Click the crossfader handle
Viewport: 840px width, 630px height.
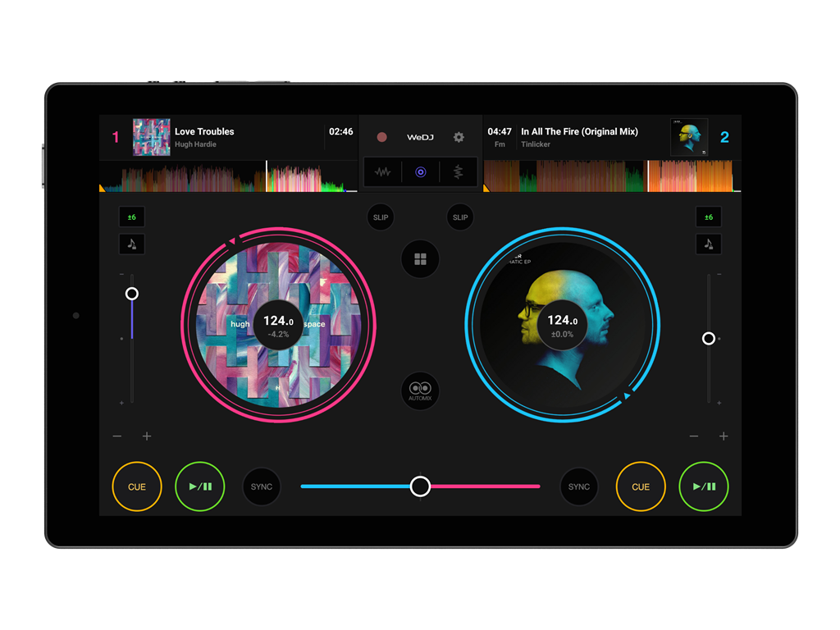coord(421,486)
